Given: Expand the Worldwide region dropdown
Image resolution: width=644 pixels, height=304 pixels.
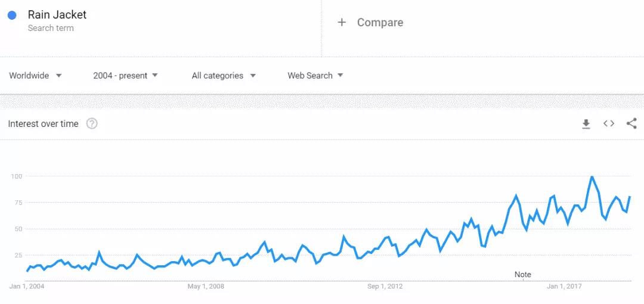Looking at the screenshot, I should coord(35,76).
